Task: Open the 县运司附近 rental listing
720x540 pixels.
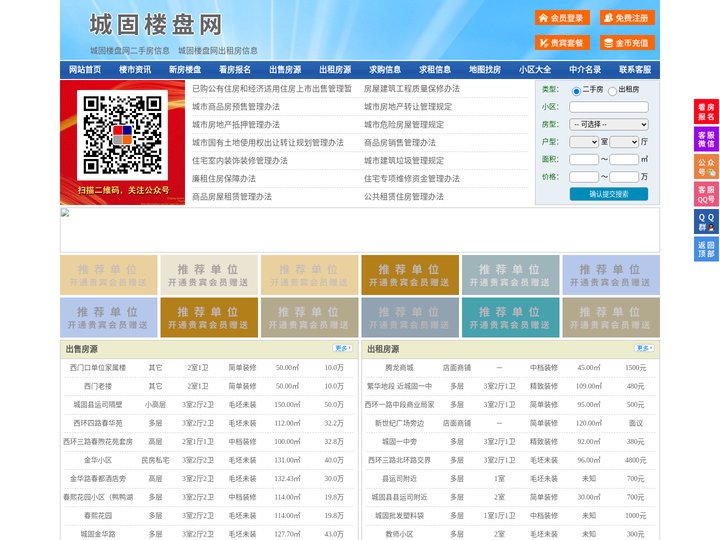Action: coord(399,478)
